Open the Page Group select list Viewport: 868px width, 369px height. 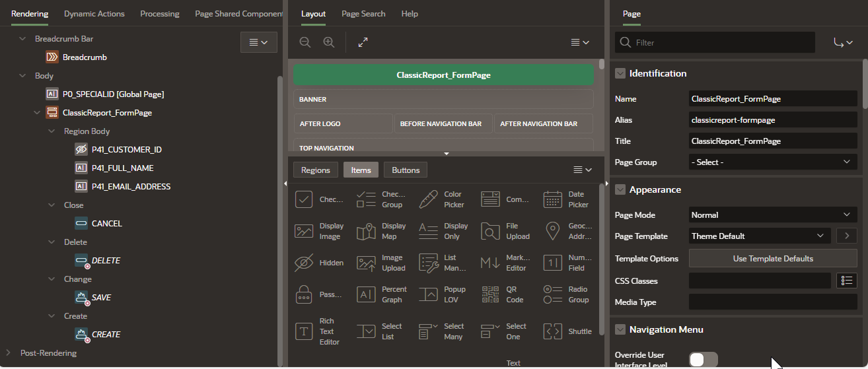[x=773, y=162]
